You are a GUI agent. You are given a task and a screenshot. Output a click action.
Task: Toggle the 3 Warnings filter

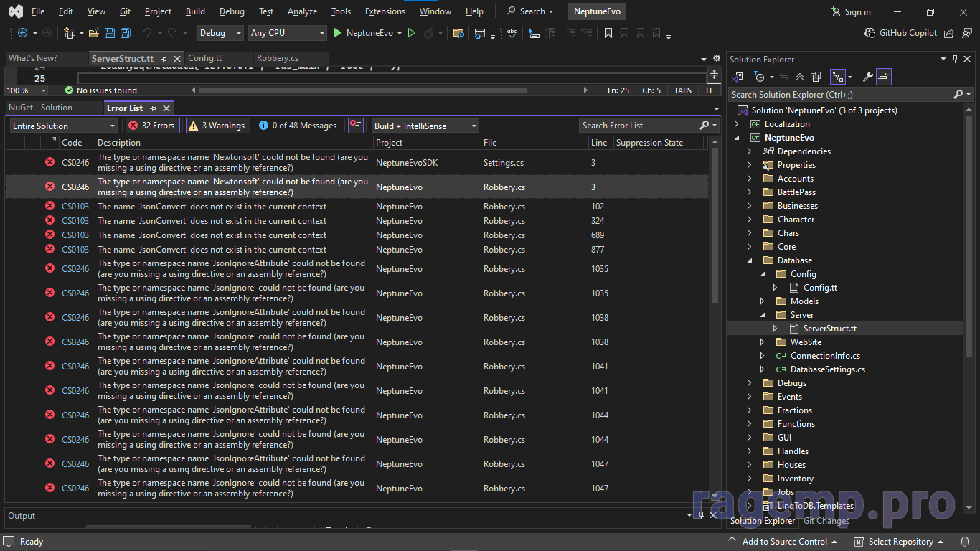217,126
